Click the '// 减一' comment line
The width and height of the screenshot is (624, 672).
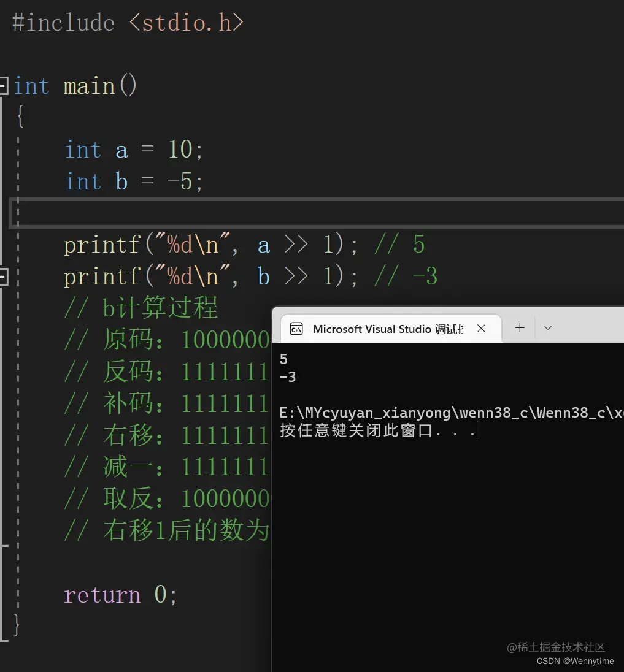[x=167, y=466]
